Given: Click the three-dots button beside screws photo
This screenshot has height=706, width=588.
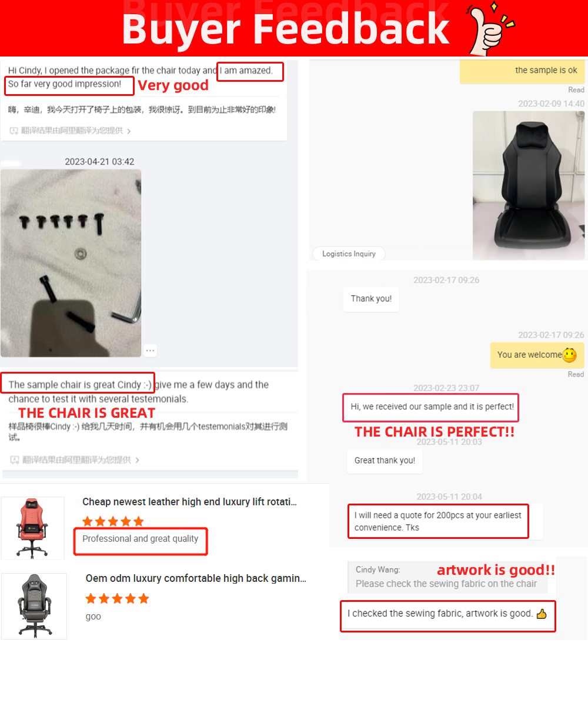Looking at the screenshot, I should 151,350.
